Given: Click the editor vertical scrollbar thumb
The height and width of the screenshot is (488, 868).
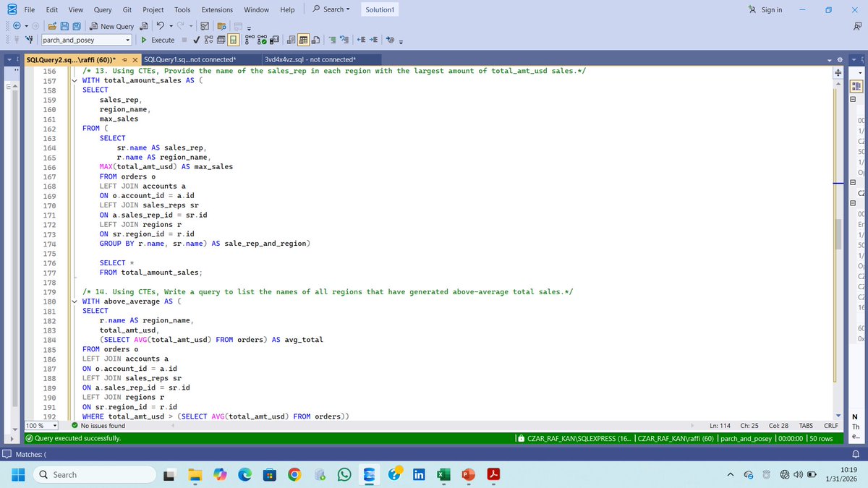Looking at the screenshot, I should click(839, 233).
